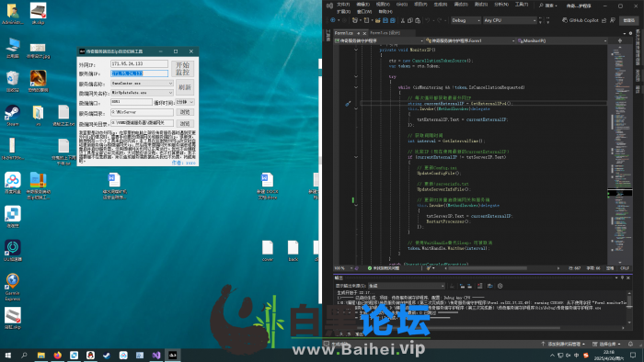The height and width of the screenshot is (362, 644).
Task: Open server name GameCenter.exe combo box
Action: pos(142,84)
